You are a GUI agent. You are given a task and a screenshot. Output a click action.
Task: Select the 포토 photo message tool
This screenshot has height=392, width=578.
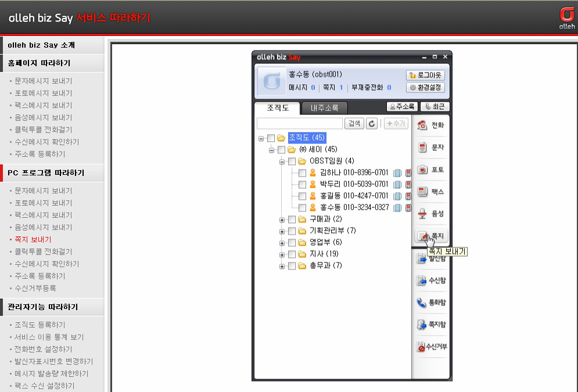430,170
